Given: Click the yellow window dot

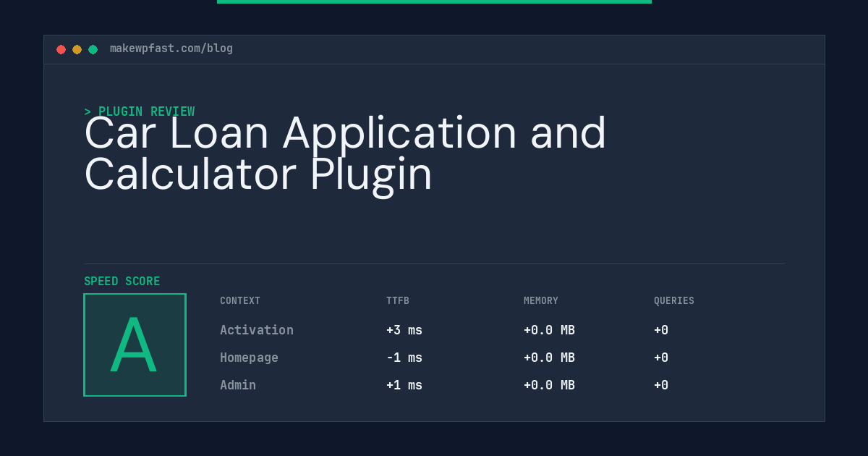Looking at the screenshot, I should [x=77, y=49].
